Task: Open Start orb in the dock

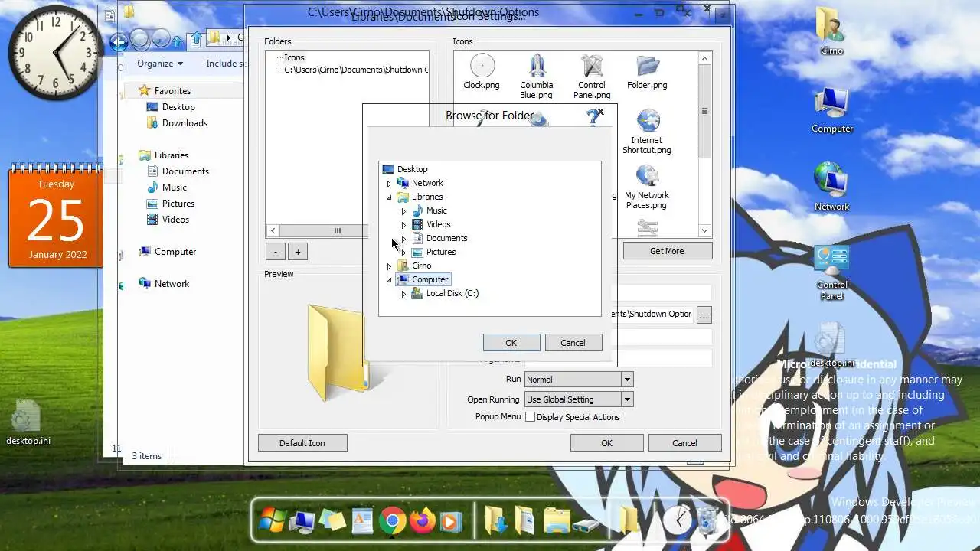Action: pos(272,521)
